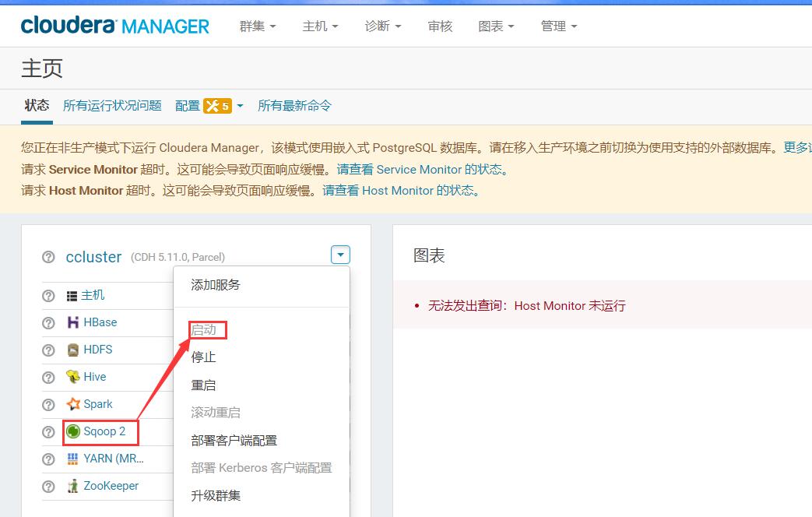
Task: Open the Hive service link
Action: (95, 377)
